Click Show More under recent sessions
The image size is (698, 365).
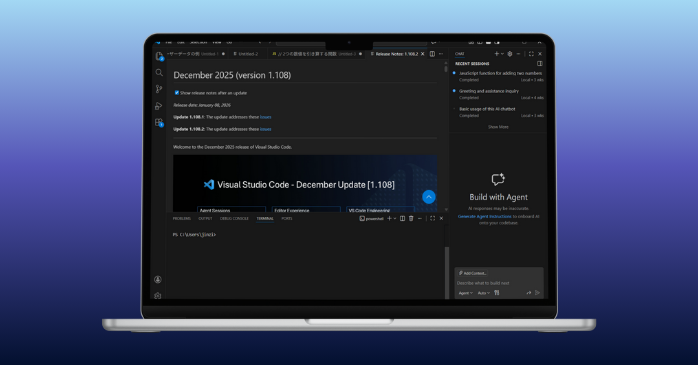pos(498,127)
